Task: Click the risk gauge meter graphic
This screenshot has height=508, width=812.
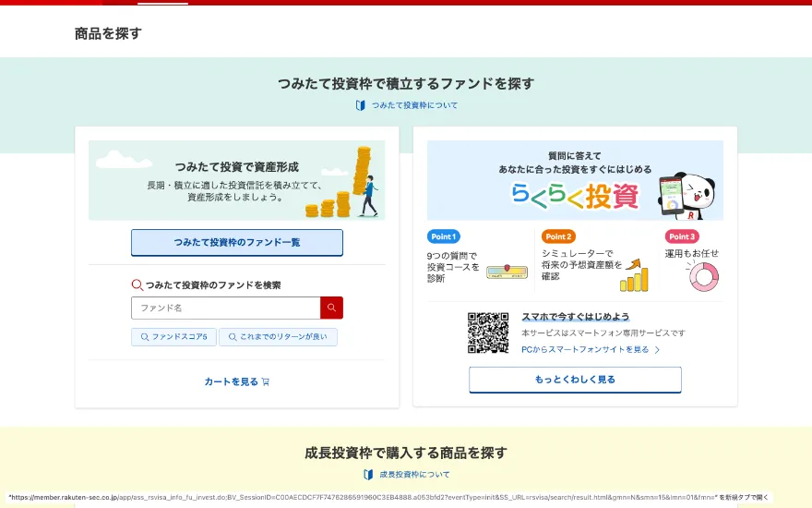Action: tap(507, 272)
